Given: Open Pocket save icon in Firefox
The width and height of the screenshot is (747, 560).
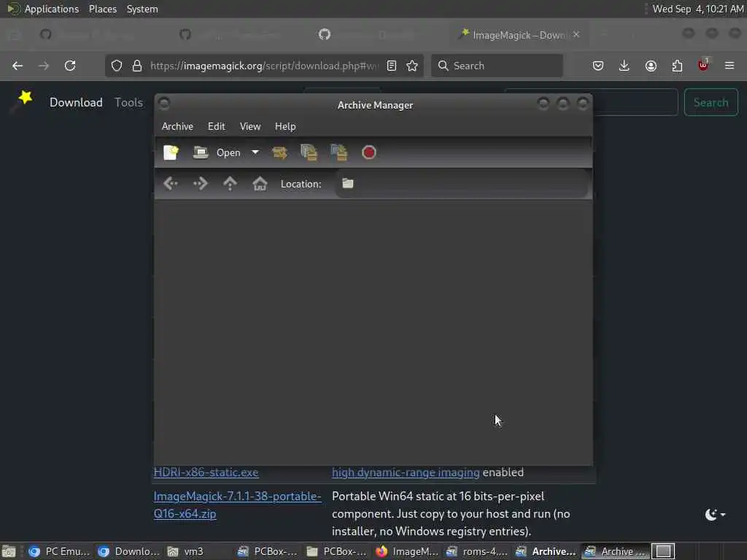Looking at the screenshot, I should 598,66.
